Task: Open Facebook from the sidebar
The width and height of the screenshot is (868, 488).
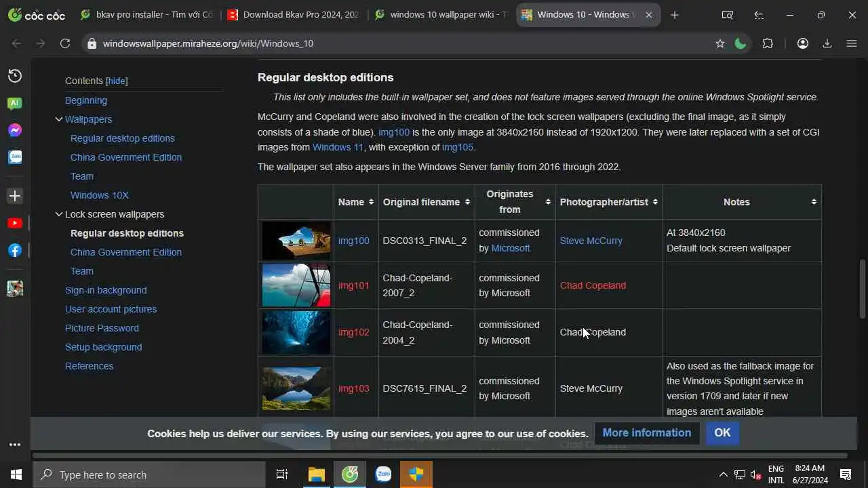Action: pyautogui.click(x=14, y=250)
